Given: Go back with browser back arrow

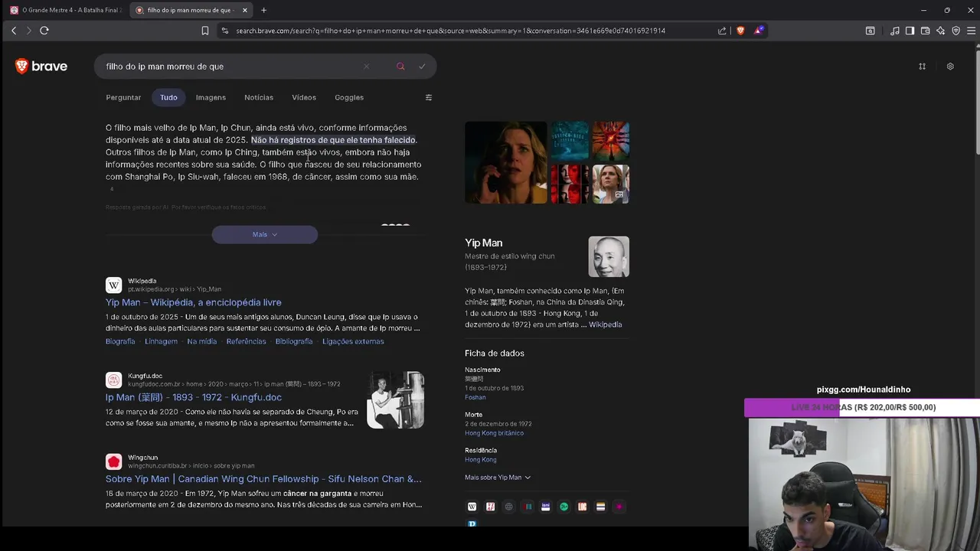Looking at the screenshot, I should tap(14, 31).
